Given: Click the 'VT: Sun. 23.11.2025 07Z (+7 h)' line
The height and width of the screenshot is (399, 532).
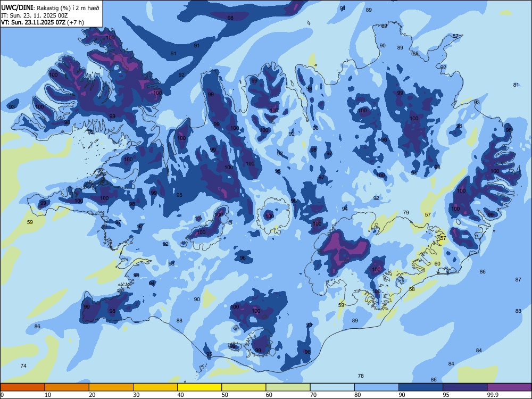Looking at the screenshot, I should coord(43,22).
